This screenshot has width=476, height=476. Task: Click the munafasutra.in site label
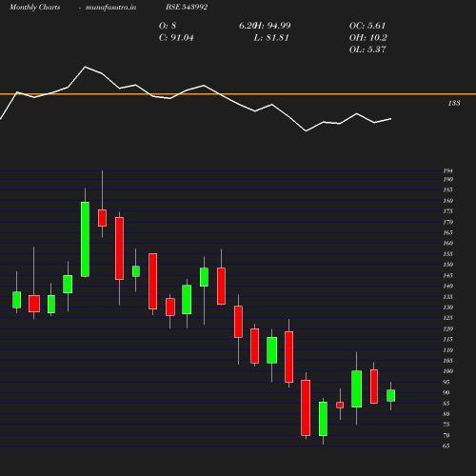coord(110,8)
